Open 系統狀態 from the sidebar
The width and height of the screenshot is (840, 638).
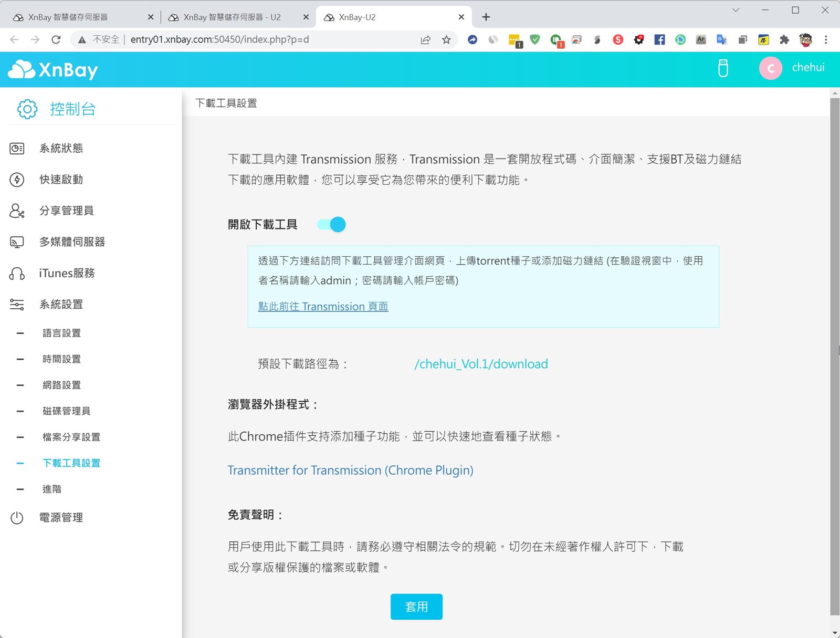coord(61,149)
